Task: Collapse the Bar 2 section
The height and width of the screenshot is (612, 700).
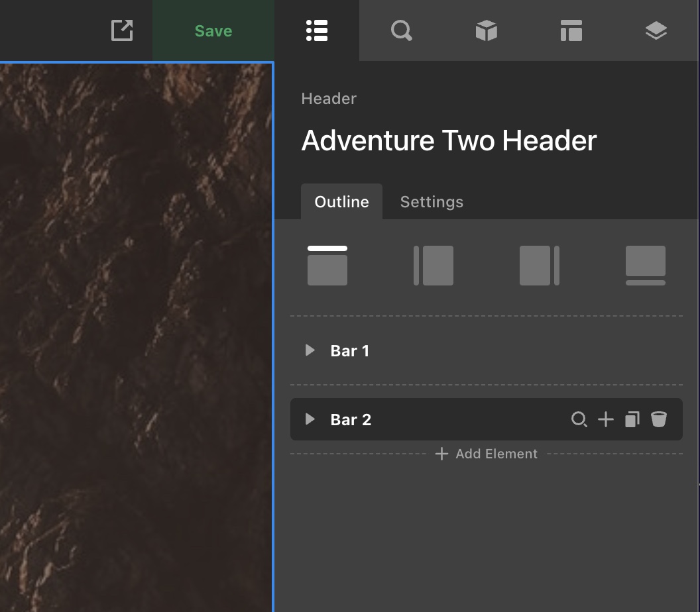Action: [309, 419]
